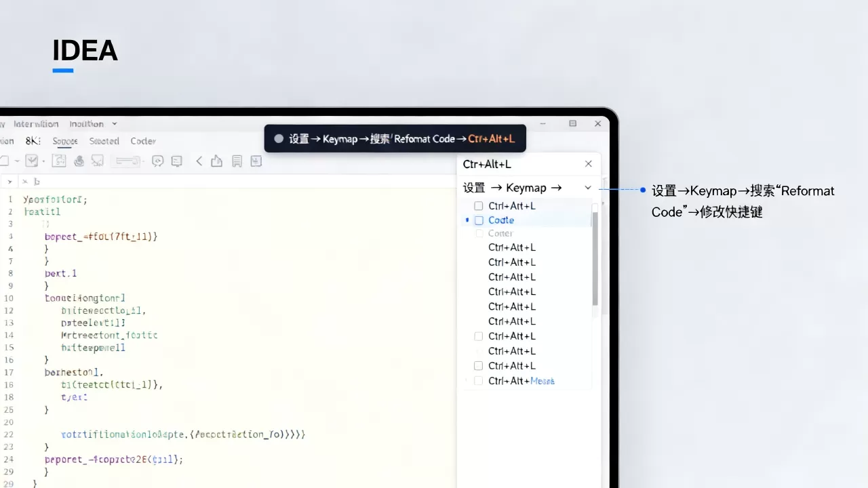Tick the greyed Corter checkbox

coord(479,233)
